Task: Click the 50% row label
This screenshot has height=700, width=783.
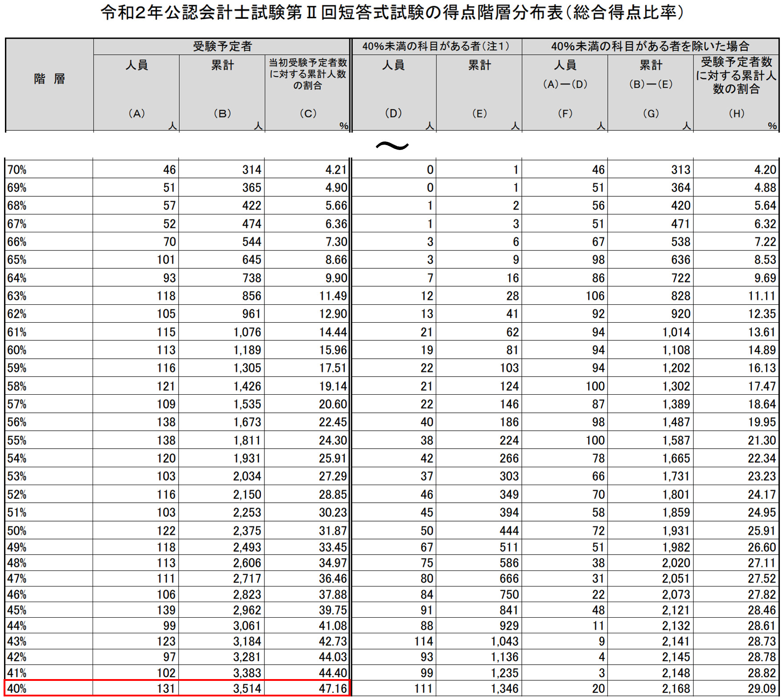Action: tap(17, 531)
